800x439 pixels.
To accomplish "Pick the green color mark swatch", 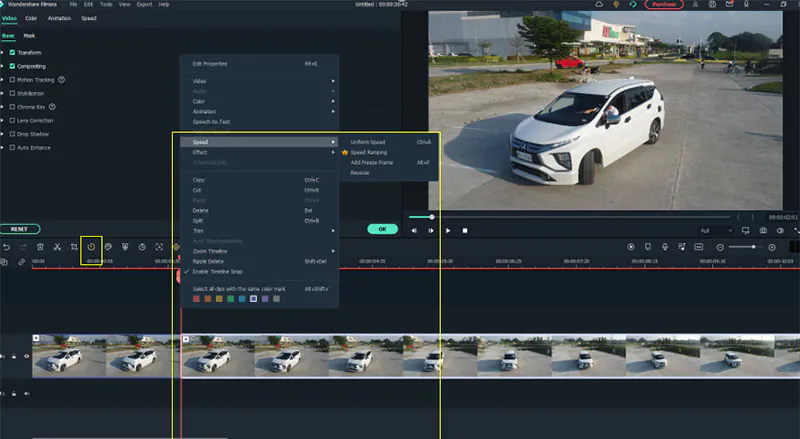I will point(231,299).
